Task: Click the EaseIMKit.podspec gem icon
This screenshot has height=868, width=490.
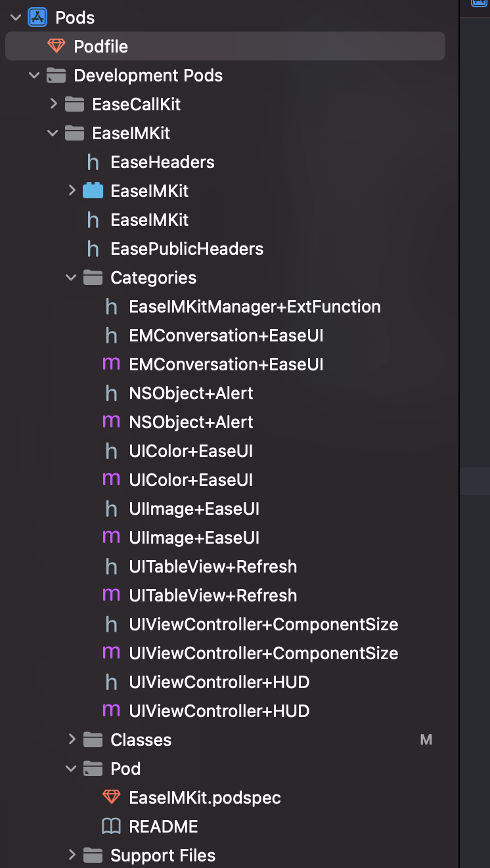Action: [112, 798]
